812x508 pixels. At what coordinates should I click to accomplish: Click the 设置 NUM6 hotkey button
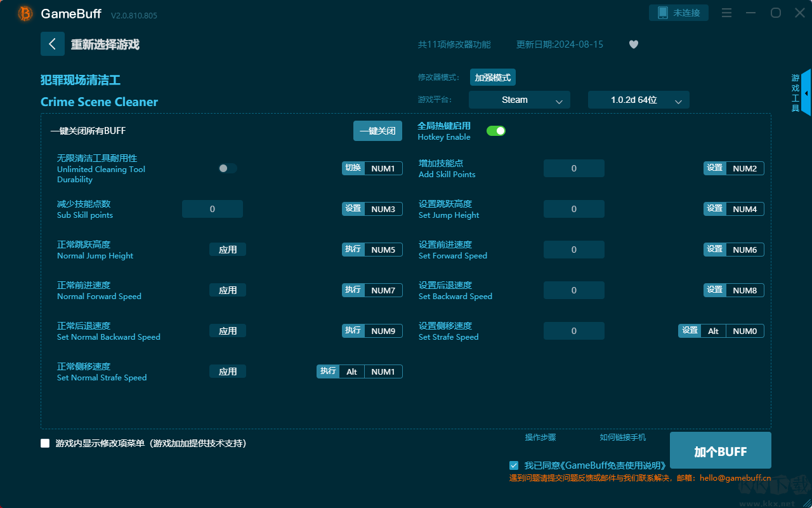pos(734,250)
